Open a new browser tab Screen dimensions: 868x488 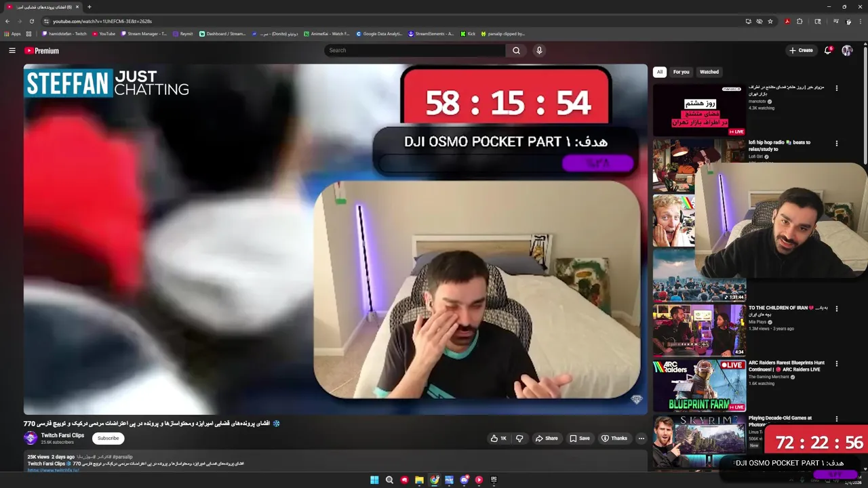(x=89, y=7)
